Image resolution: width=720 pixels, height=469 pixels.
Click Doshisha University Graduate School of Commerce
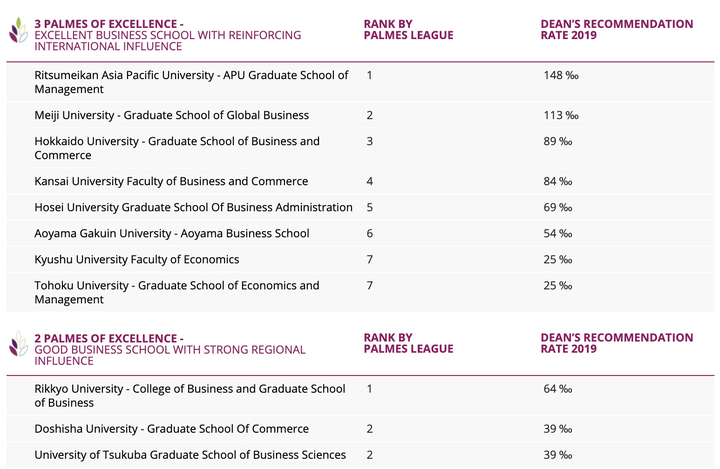171,428
